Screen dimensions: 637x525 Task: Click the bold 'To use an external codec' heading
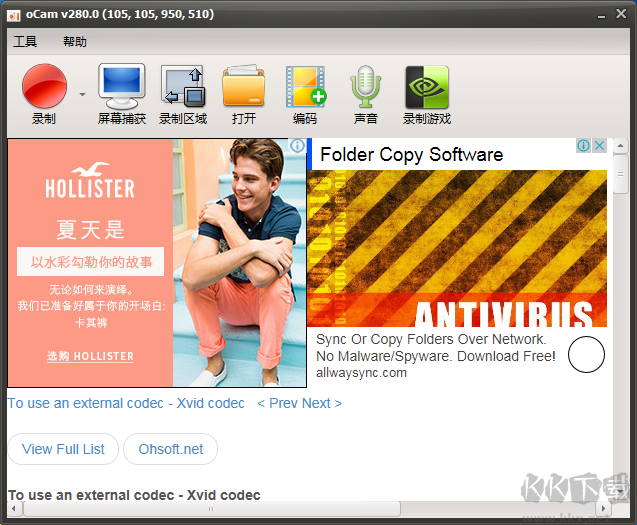coord(134,495)
